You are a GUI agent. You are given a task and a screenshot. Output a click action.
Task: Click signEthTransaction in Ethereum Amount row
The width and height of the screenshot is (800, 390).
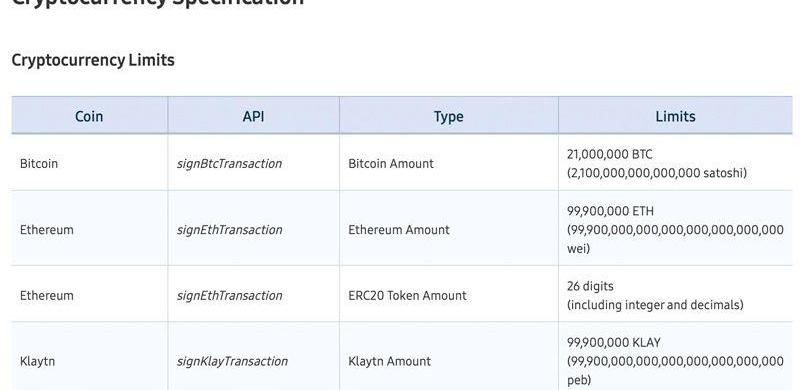pyautogui.click(x=229, y=230)
